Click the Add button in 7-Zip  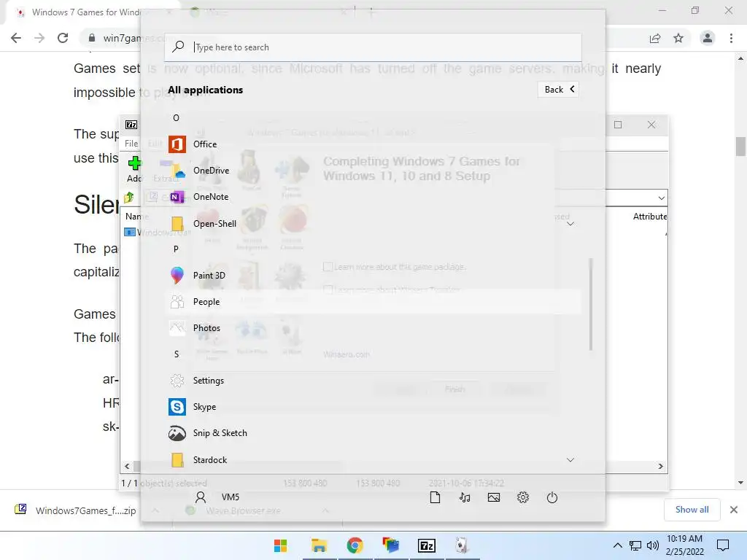134,169
